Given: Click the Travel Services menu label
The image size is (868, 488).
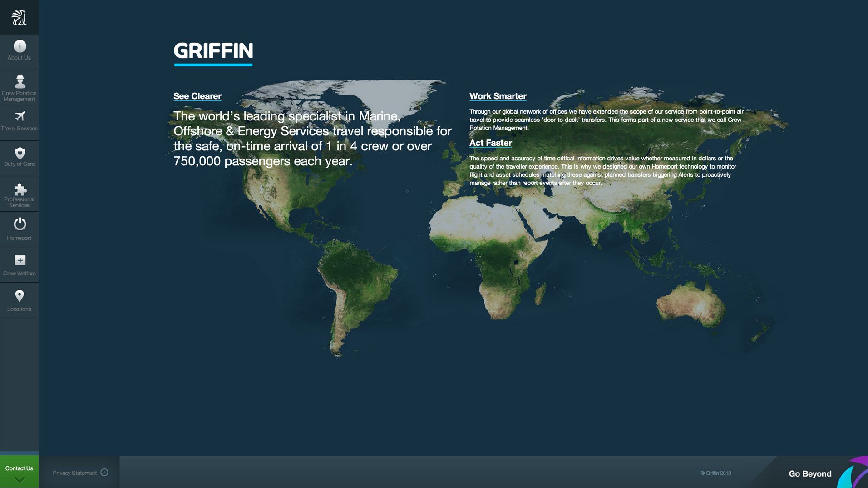Looking at the screenshot, I should (19, 129).
